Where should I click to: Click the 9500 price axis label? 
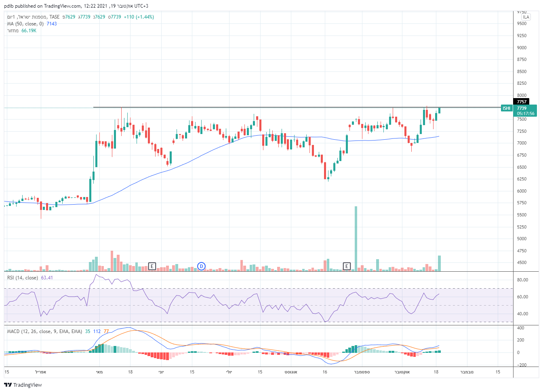tap(522, 23)
